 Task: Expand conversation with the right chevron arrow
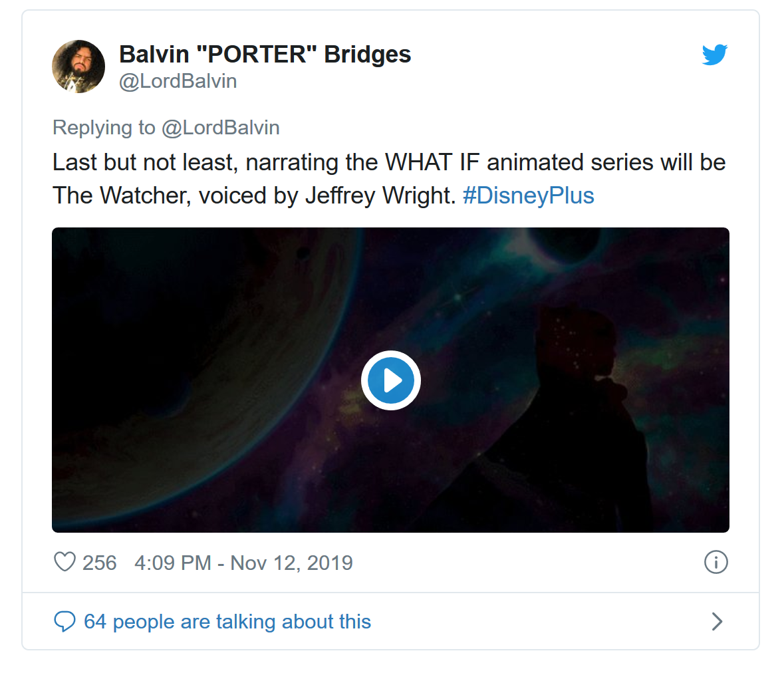(716, 622)
